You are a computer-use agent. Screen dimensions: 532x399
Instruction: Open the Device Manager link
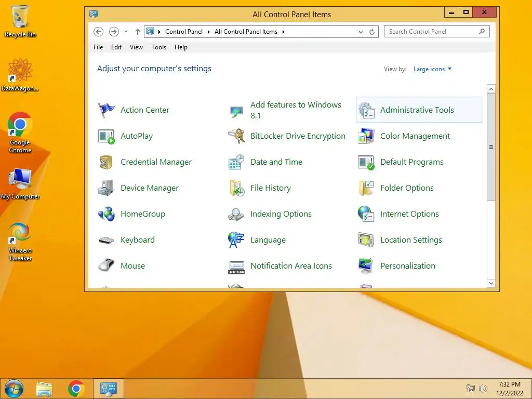point(149,188)
